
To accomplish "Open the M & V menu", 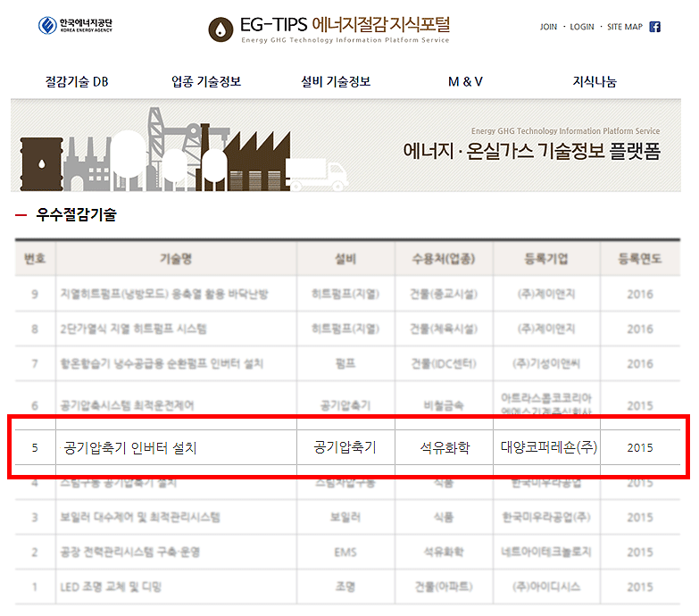I will coord(465,82).
